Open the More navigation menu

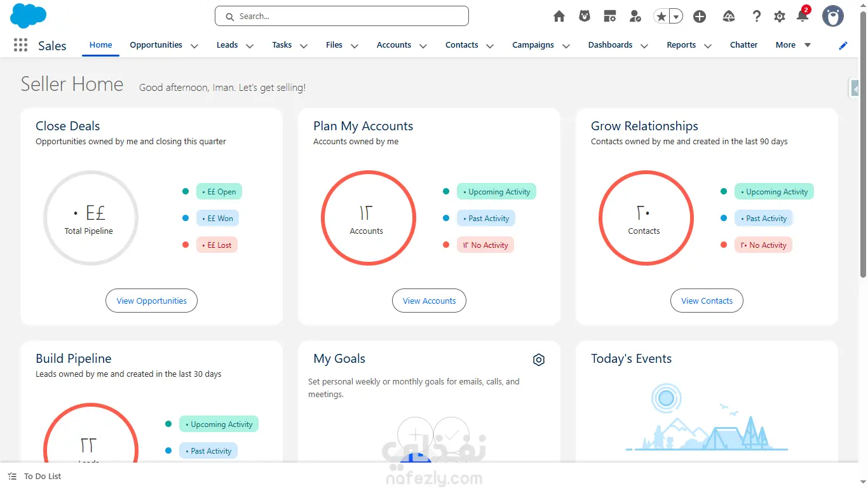[792, 45]
